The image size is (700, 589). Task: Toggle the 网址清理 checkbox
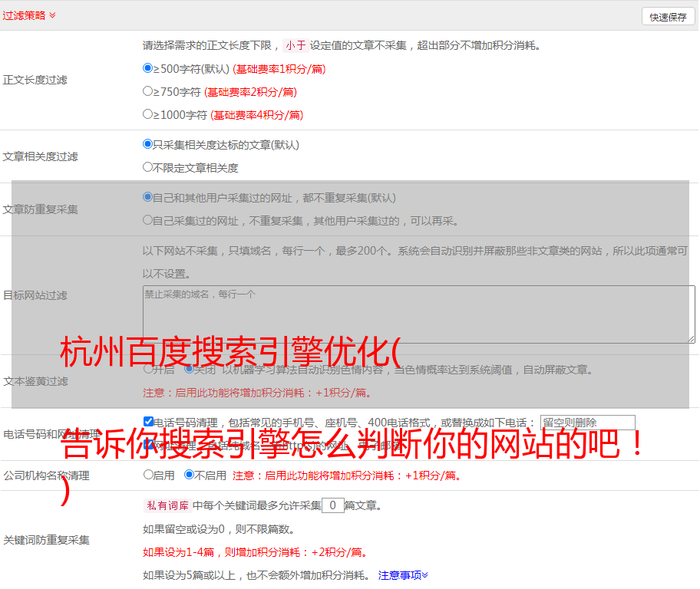tap(150, 444)
